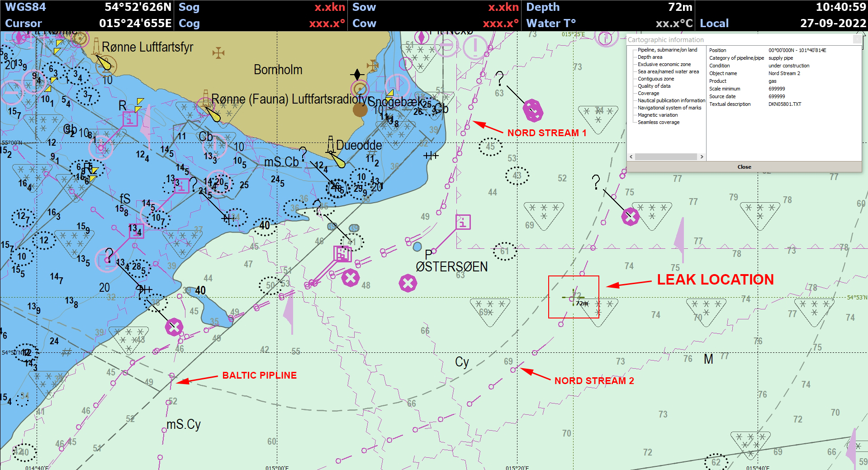The height and width of the screenshot is (470, 868).
Task: Click the magenta info box beside the R label
Action: click(130, 119)
